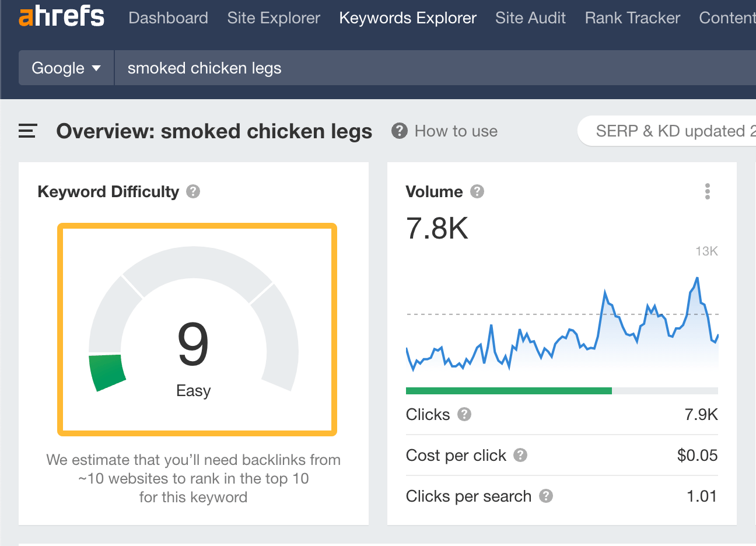The image size is (756, 546).
Task: Click the Cost per click help icon
Action: 521,456
